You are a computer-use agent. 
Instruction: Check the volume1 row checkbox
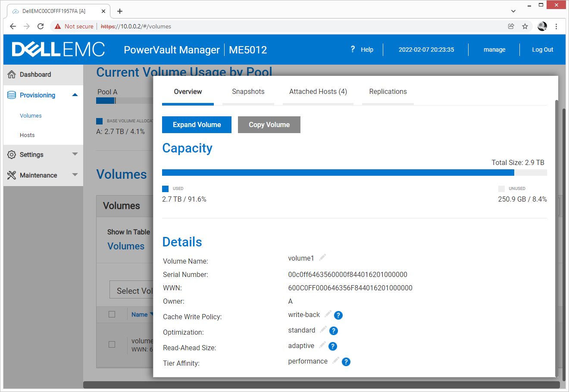point(112,344)
